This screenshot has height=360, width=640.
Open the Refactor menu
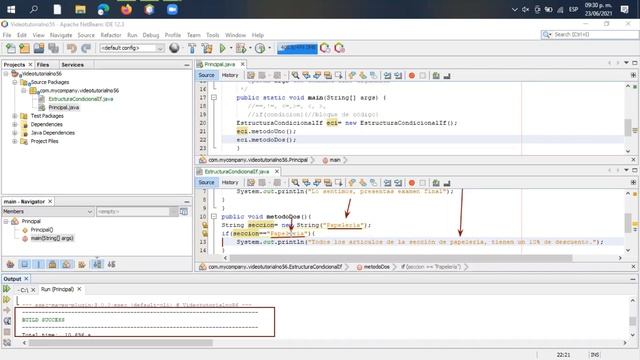pos(111,35)
